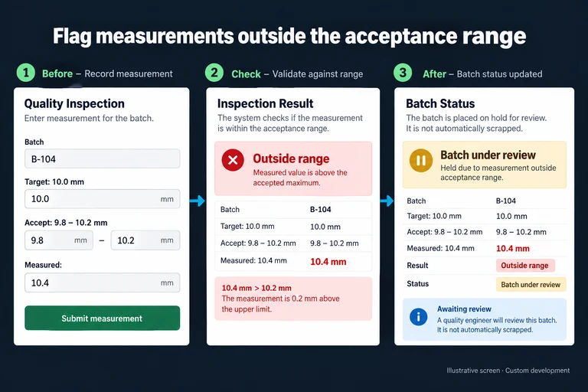Screen dimensions: 588x392
Task: Click 'Measured: 10.4 mm' label in Inspection Result
Action: [253, 260]
